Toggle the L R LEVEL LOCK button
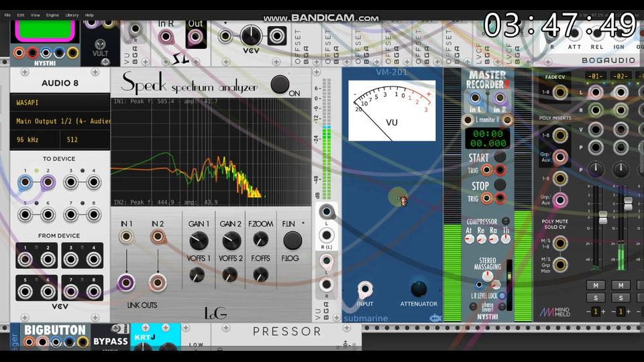644x362 pixels. pyautogui.click(x=502, y=296)
